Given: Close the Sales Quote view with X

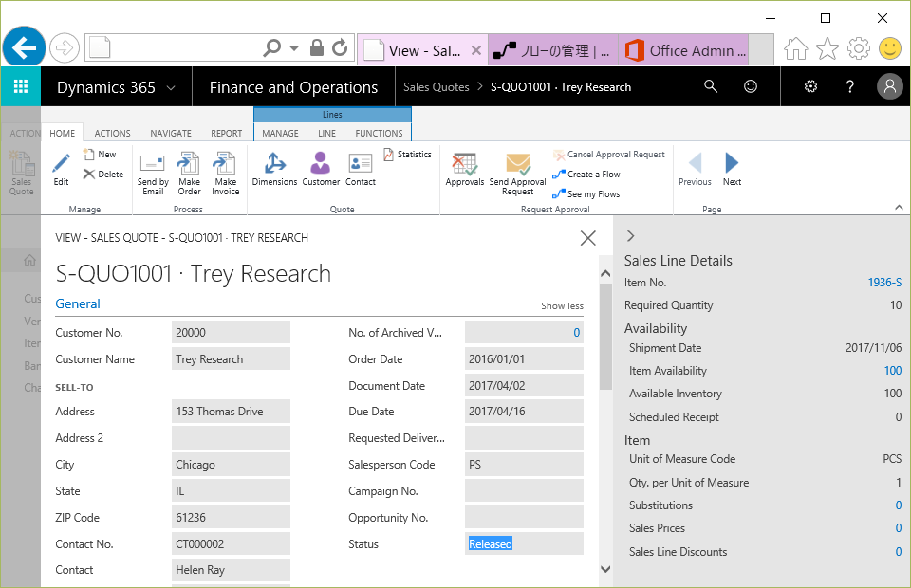Looking at the screenshot, I should point(588,237).
